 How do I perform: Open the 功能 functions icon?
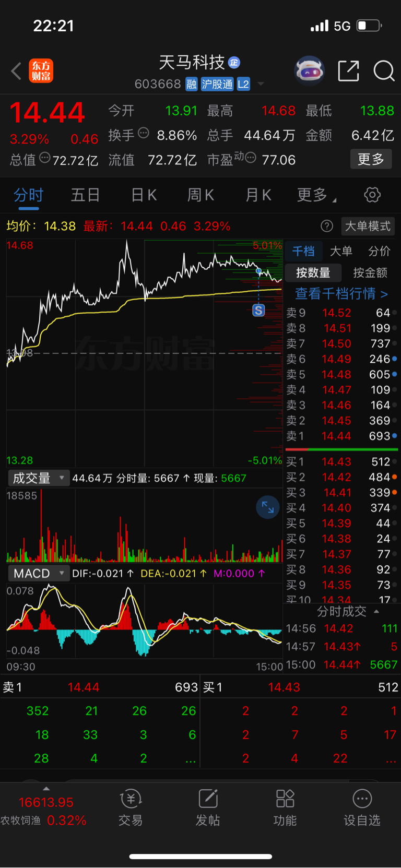click(285, 807)
